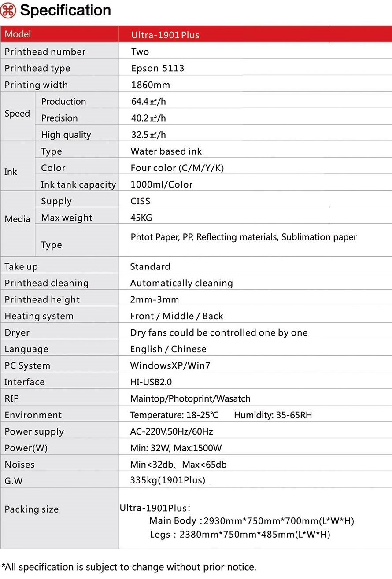Click the red knot logo beside Specification
Image resolution: width=392 pixels, height=579 pixels.
8,10
